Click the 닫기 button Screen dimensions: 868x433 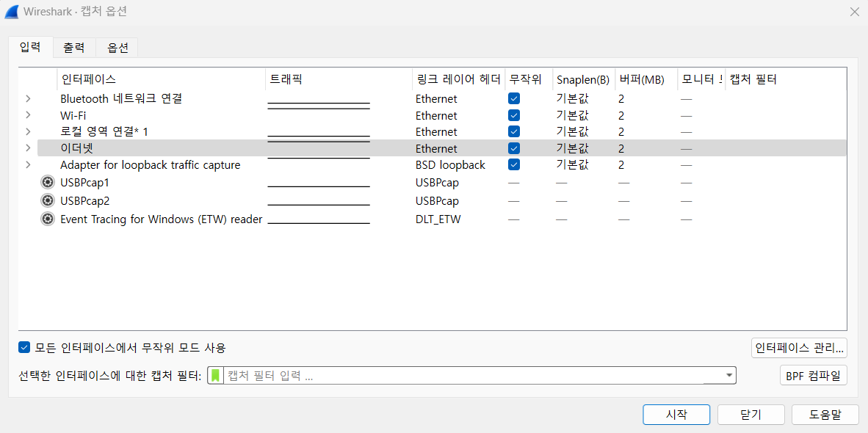pyautogui.click(x=751, y=414)
